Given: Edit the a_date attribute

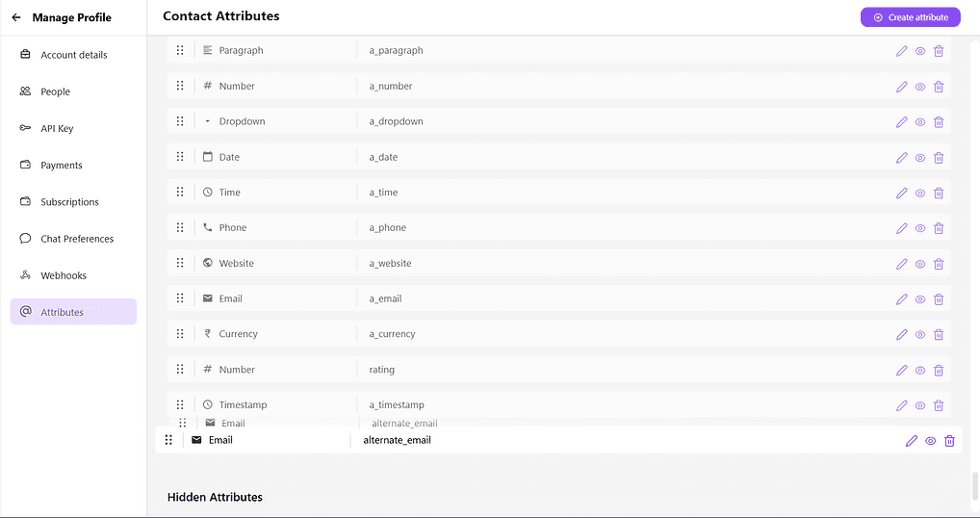Looking at the screenshot, I should (901, 158).
